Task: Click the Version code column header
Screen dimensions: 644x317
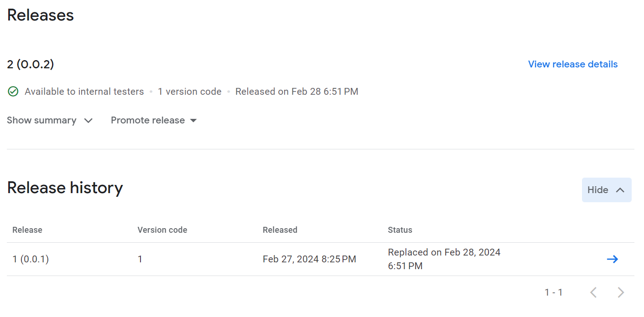Action: pyautogui.click(x=162, y=230)
